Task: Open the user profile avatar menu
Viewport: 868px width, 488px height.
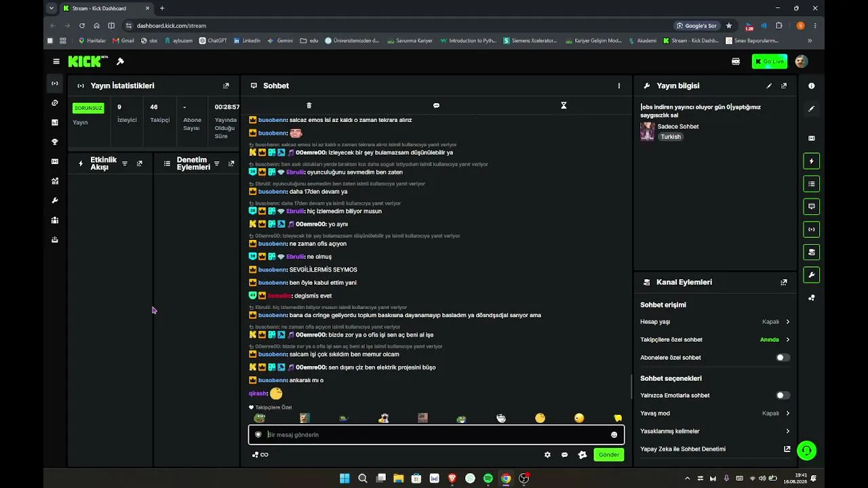Action: click(801, 62)
